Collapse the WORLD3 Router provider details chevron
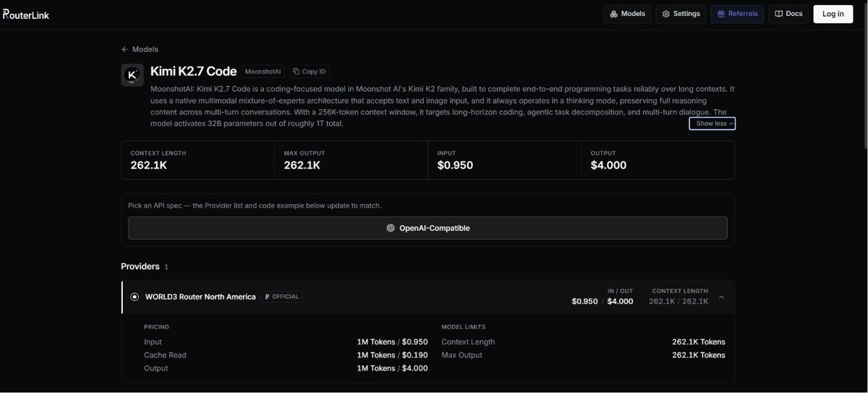 click(x=721, y=297)
